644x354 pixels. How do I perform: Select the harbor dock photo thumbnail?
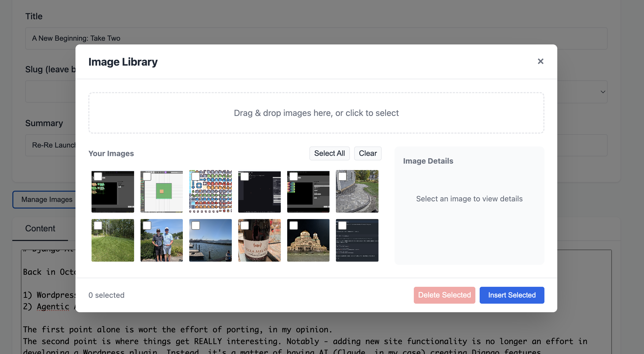(x=210, y=240)
